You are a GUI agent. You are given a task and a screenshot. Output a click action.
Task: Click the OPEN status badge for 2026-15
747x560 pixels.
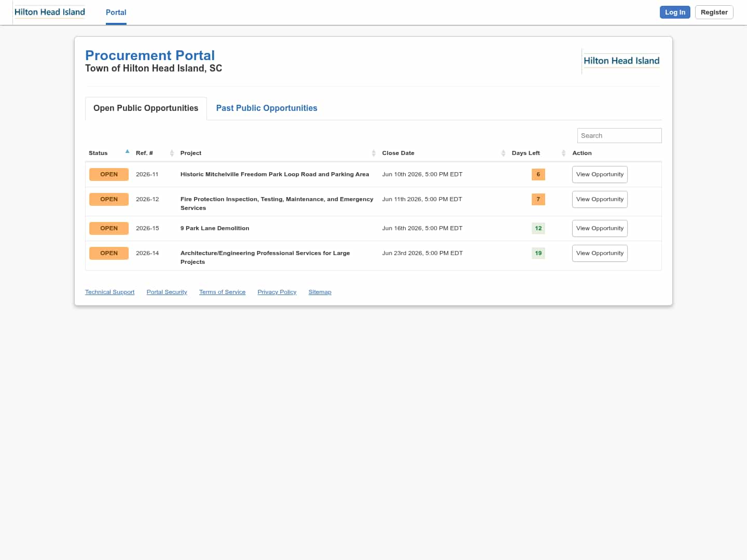coord(109,228)
